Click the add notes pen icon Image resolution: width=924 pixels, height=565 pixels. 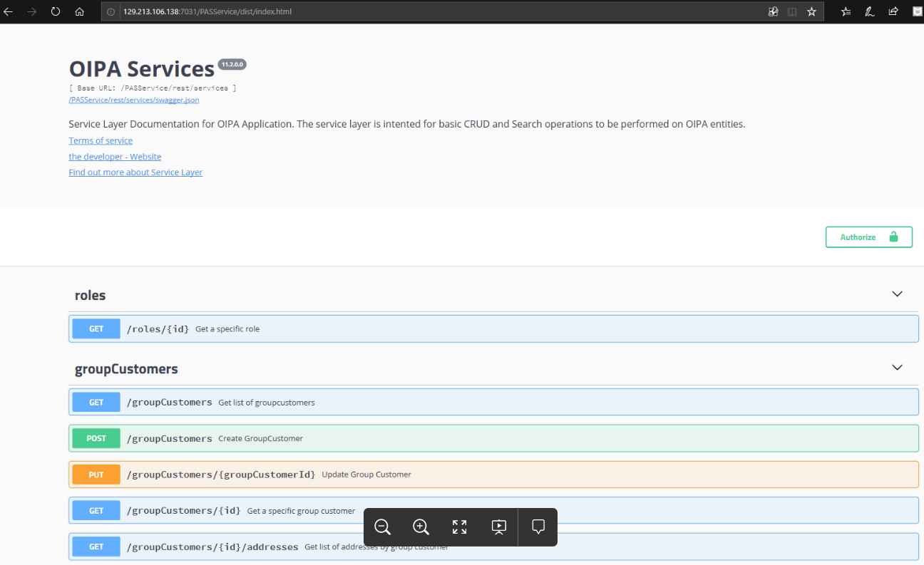[870, 11]
